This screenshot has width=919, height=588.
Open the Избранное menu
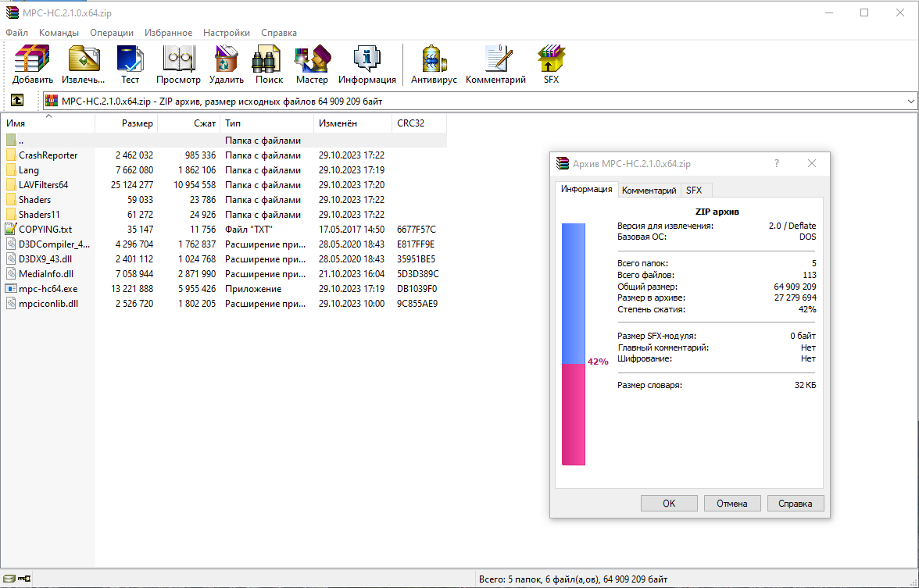point(168,33)
